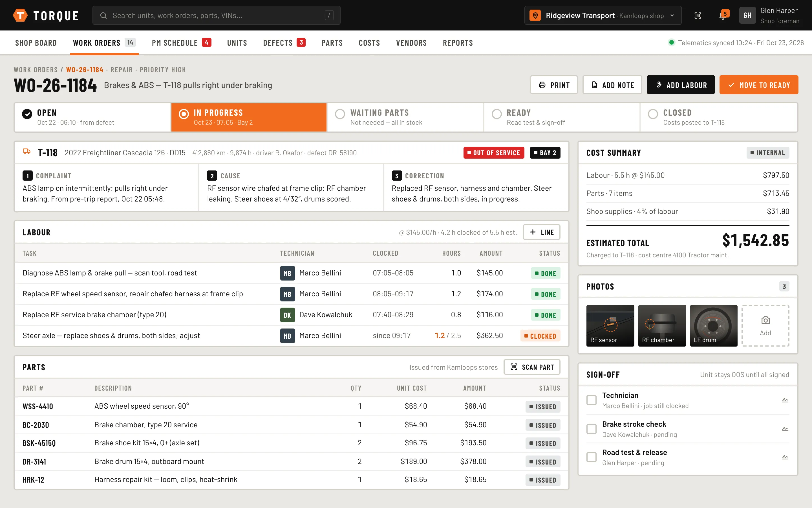Click the Clocked status on Steer axle row
Image resolution: width=812 pixels, height=508 pixels.
click(x=540, y=336)
